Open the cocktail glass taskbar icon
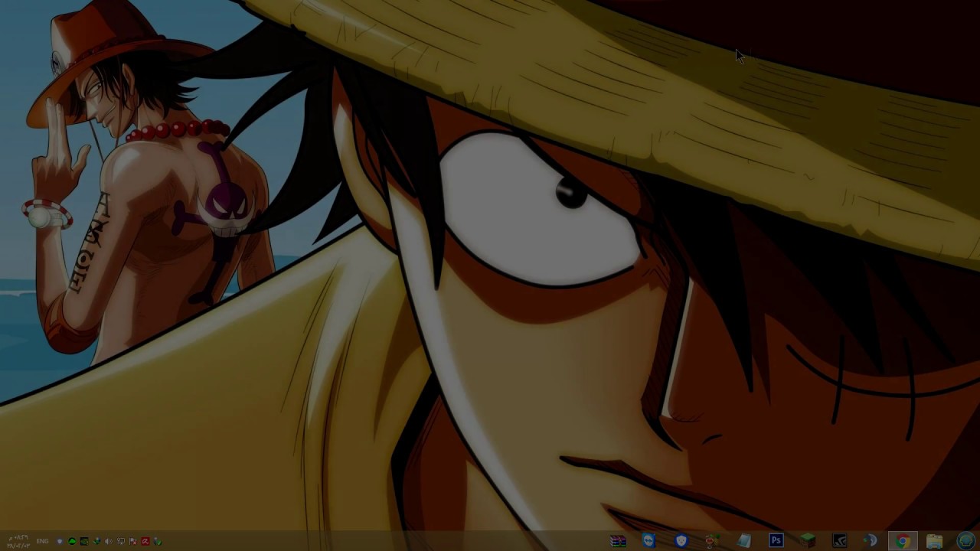Screen dimensions: 980x551 pos(712,541)
